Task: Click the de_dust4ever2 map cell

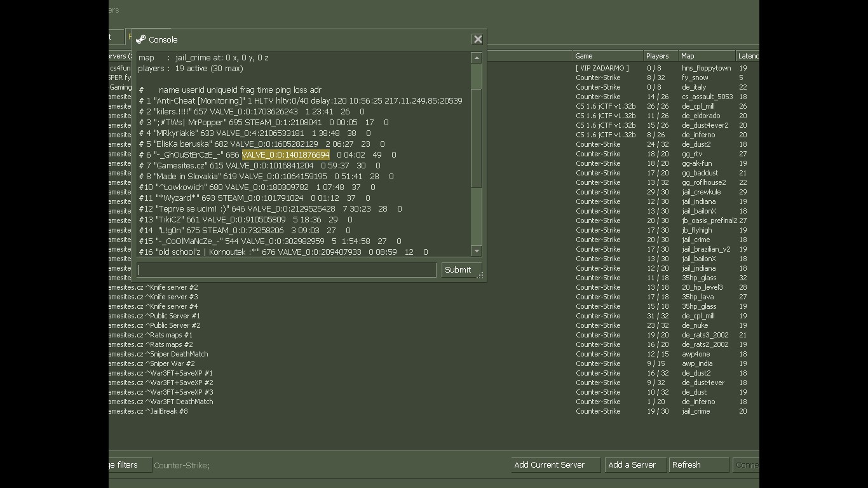Action: click(705, 125)
